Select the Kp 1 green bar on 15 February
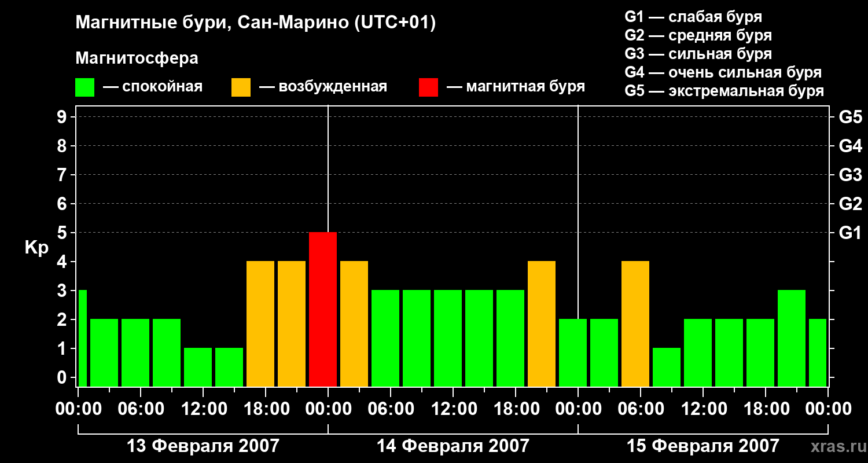The image size is (868, 463). click(667, 367)
